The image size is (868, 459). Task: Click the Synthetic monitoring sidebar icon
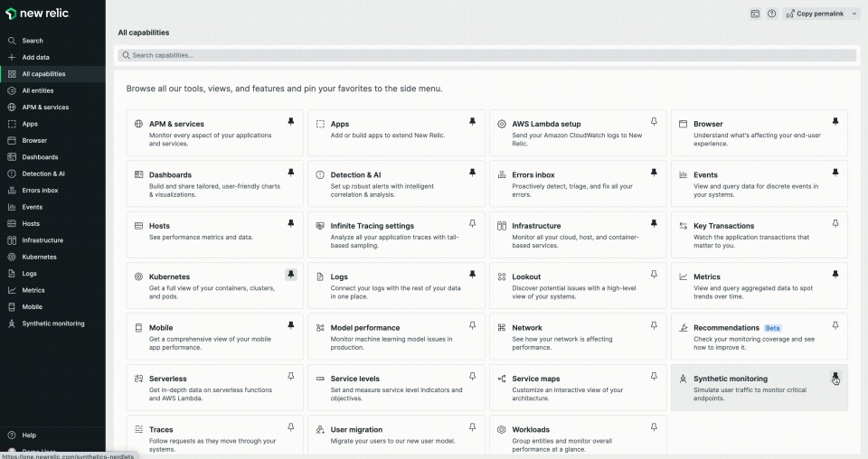(12, 323)
